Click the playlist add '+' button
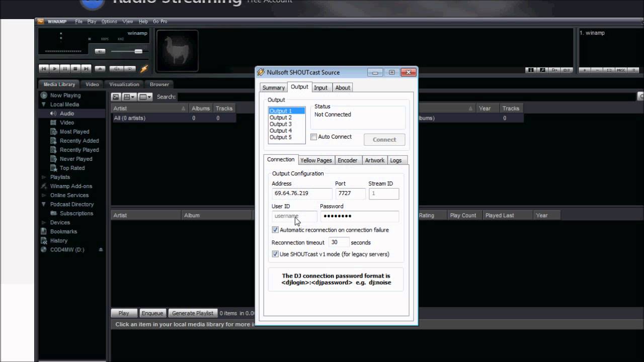The width and height of the screenshot is (644, 362). click(585, 70)
